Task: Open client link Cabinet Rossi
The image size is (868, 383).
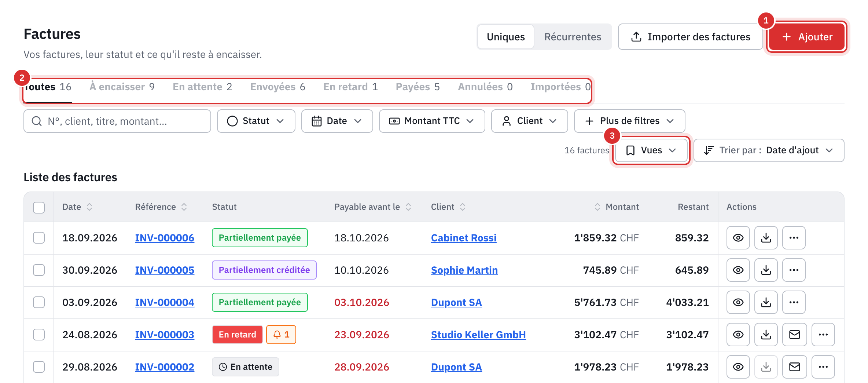Action: pos(464,238)
